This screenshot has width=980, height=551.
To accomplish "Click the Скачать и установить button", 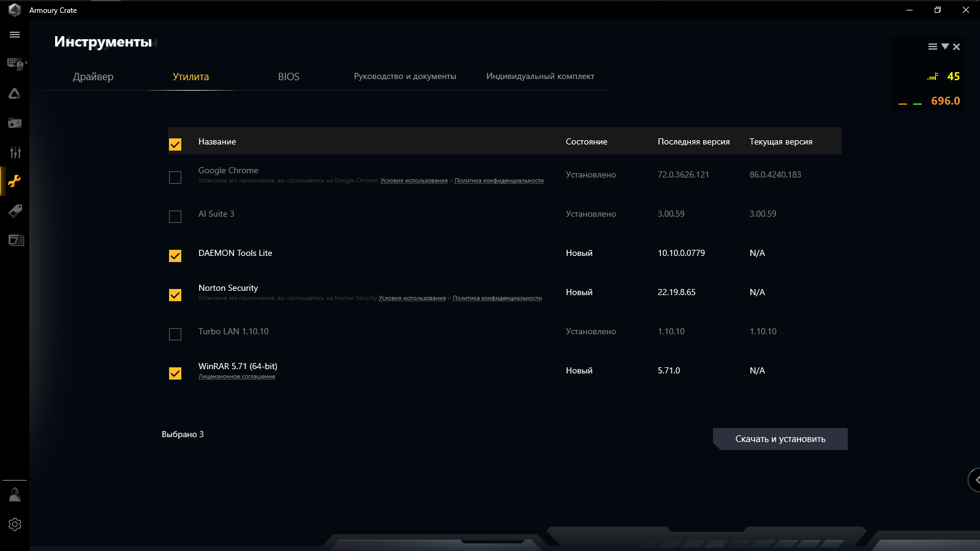I will pos(780,439).
